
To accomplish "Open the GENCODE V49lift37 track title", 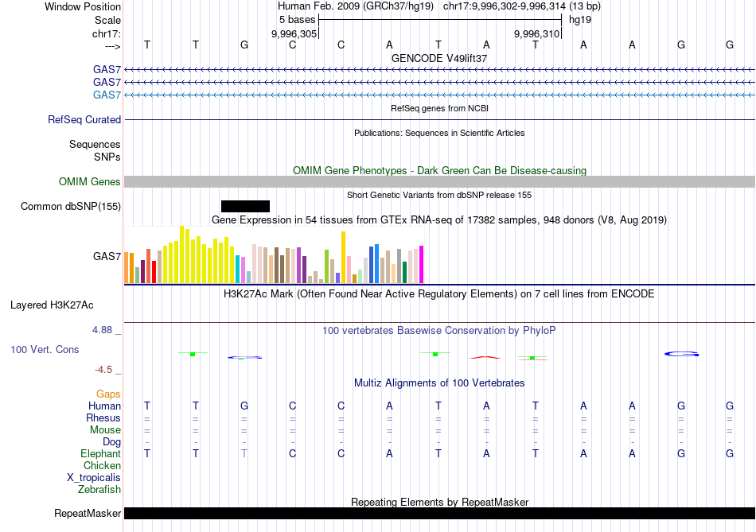I will click(439, 59).
